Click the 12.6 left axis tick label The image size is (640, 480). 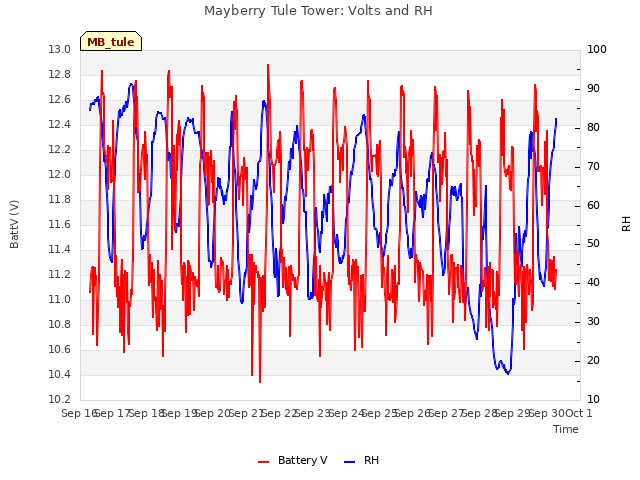[x=60, y=100]
